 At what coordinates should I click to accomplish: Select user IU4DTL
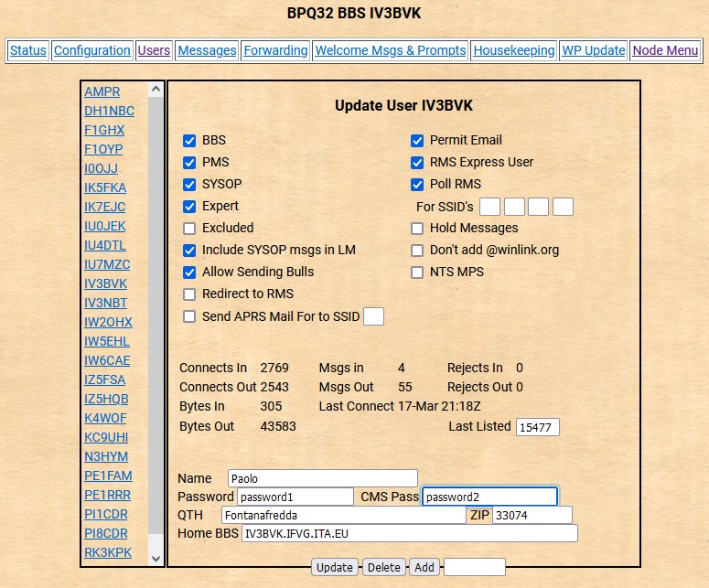[x=105, y=245]
